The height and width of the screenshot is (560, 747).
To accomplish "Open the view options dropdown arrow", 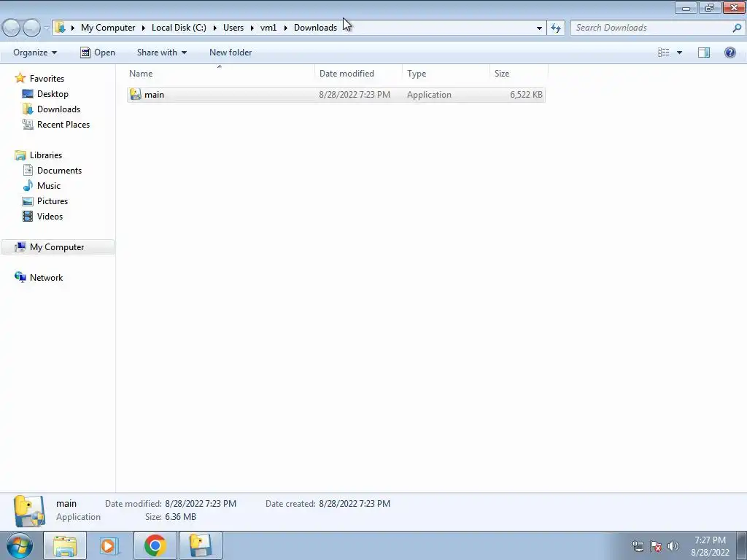I will click(x=679, y=52).
